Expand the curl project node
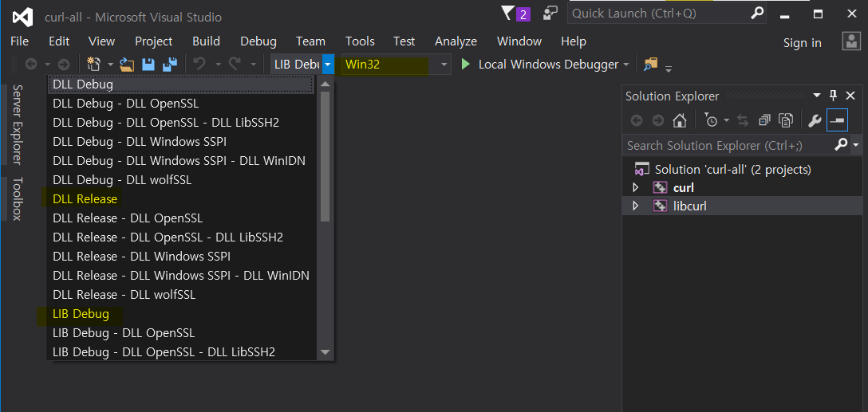Viewport: 868px width, 412px height. pyautogui.click(x=636, y=188)
